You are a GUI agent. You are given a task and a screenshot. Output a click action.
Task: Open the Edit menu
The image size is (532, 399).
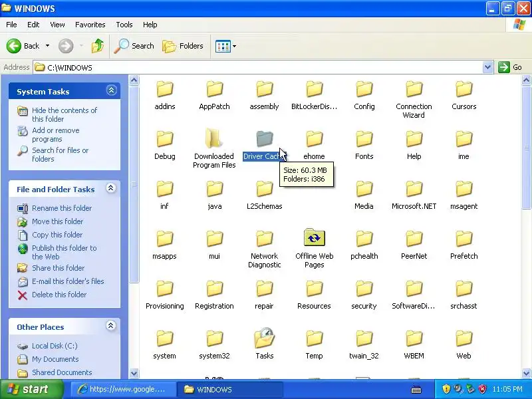(x=33, y=25)
